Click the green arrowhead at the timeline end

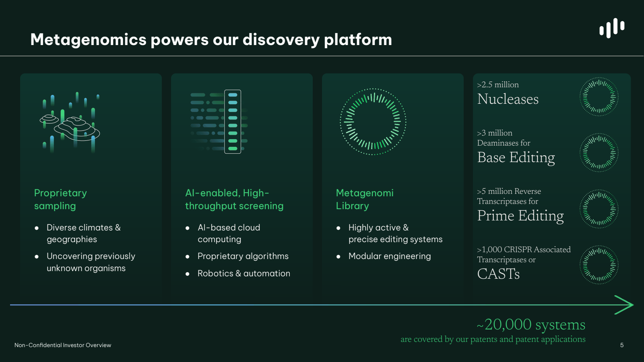coord(624,305)
